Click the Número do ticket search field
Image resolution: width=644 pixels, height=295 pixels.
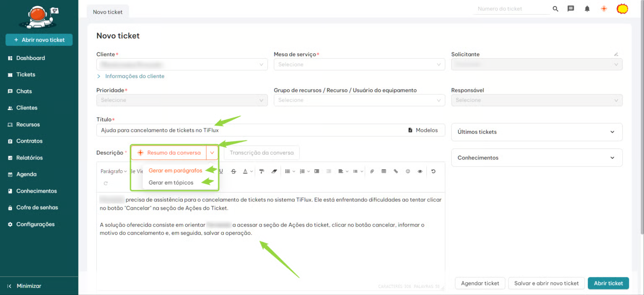pos(511,9)
